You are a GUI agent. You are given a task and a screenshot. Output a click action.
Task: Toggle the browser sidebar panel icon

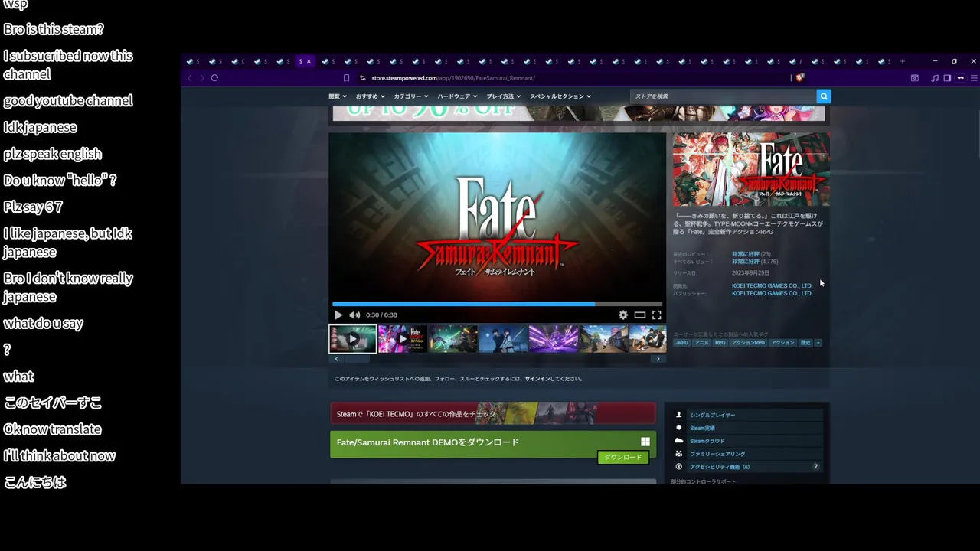947,77
